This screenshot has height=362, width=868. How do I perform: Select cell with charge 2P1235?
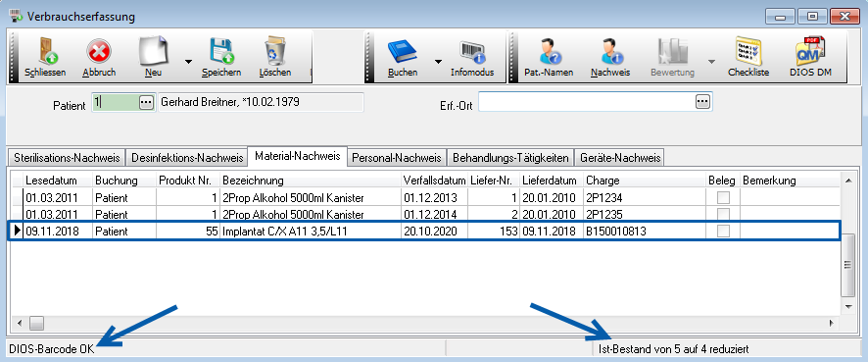(x=645, y=214)
